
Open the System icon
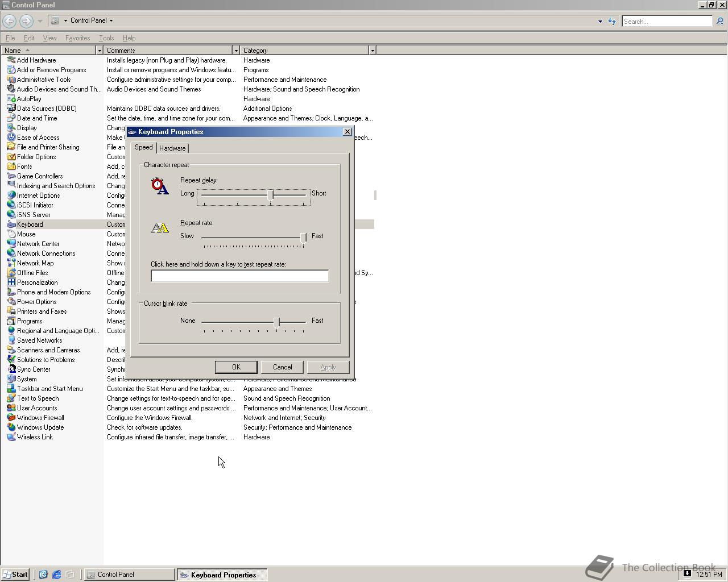11,379
